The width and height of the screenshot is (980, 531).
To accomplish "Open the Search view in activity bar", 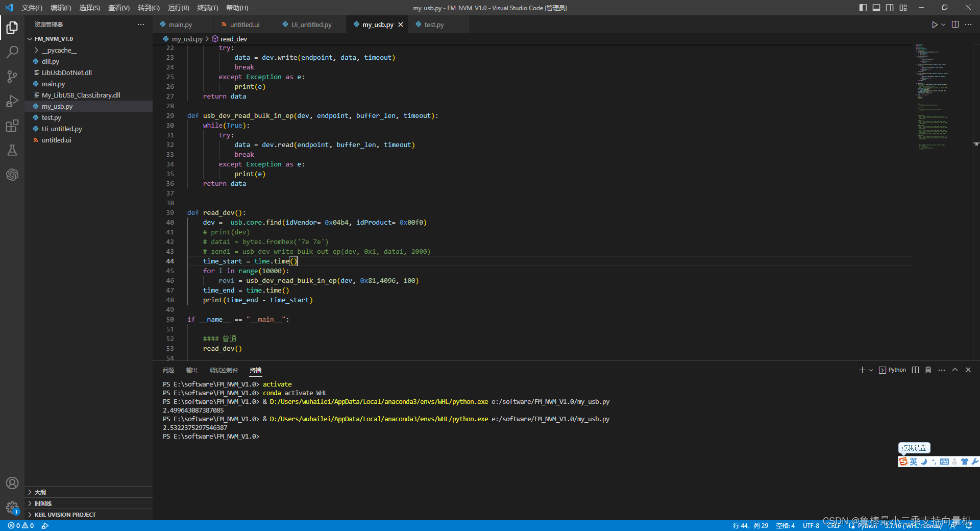I will (12, 52).
